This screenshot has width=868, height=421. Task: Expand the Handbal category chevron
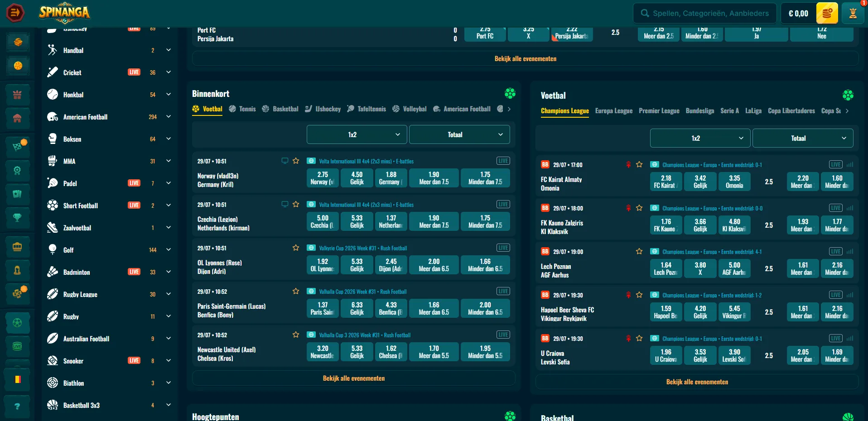click(x=169, y=50)
